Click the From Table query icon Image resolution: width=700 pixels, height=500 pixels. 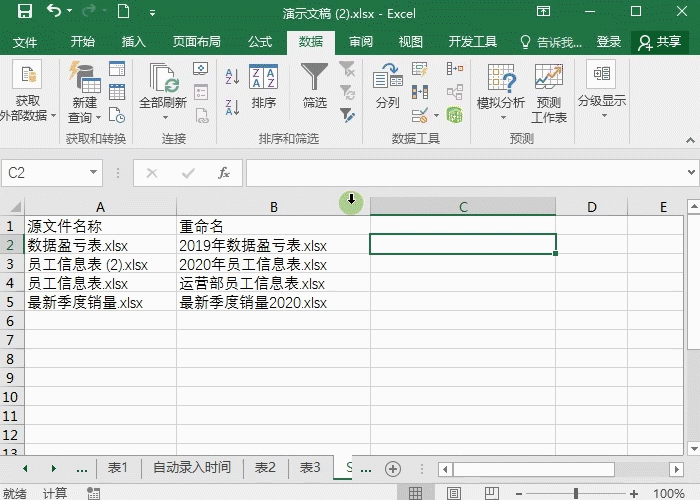point(117,92)
